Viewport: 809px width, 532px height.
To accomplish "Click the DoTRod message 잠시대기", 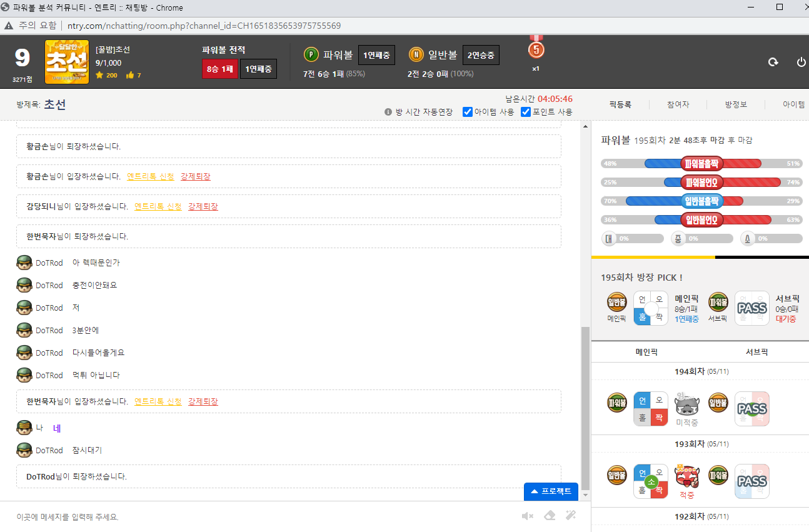I will click(x=87, y=450).
